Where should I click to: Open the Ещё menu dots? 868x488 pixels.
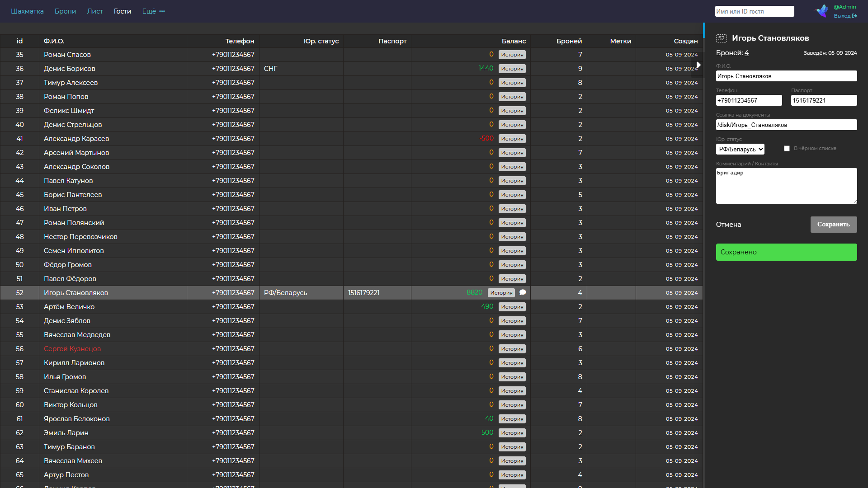tap(162, 11)
